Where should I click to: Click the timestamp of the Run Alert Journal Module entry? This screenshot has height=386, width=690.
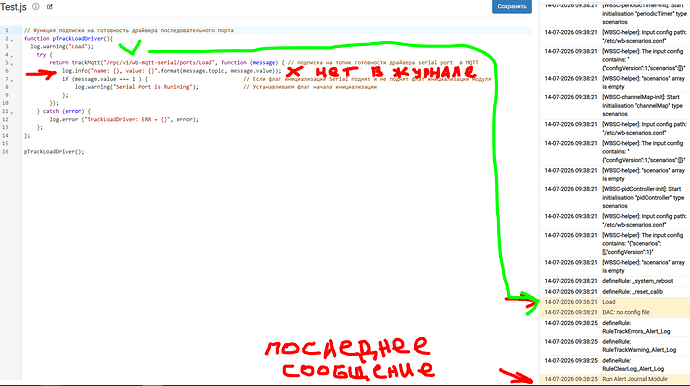pyautogui.click(x=571, y=379)
